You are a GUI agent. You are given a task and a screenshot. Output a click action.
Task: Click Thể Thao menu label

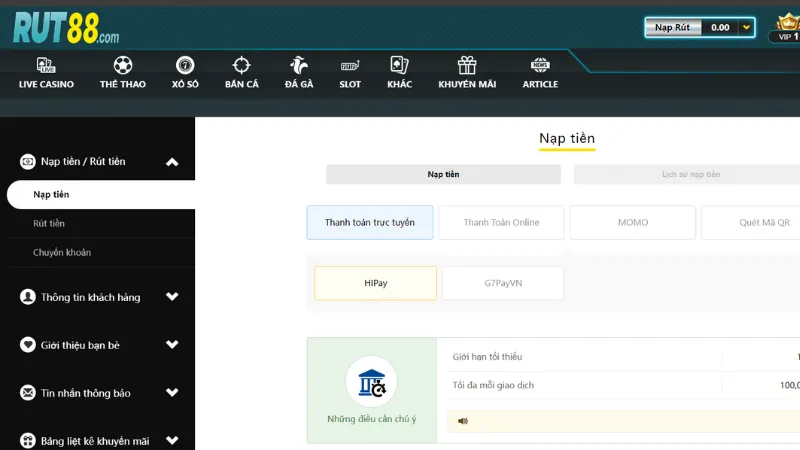click(x=123, y=84)
